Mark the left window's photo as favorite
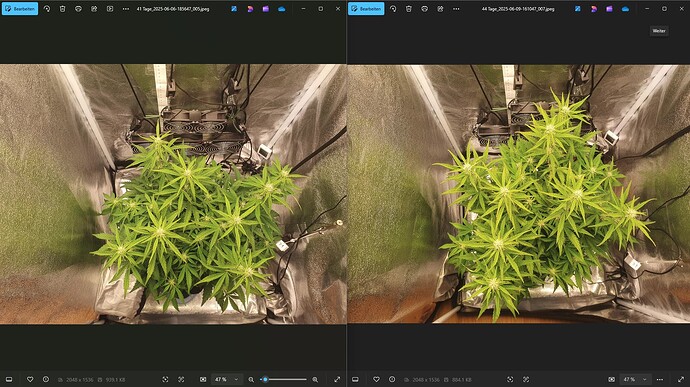The width and height of the screenshot is (690, 387). coord(30,379)
